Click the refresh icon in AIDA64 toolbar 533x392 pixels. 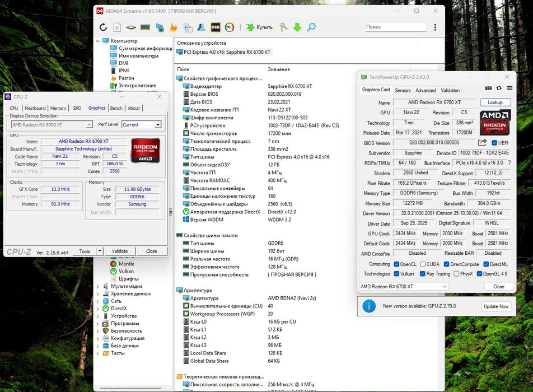click(x=103, y=27)
